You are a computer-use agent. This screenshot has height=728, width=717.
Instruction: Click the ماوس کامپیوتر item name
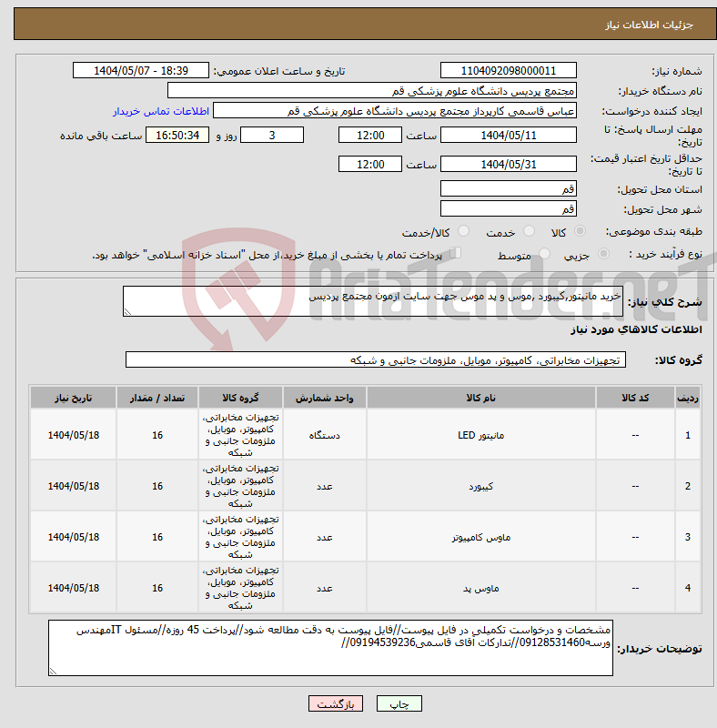pos(481,537)
